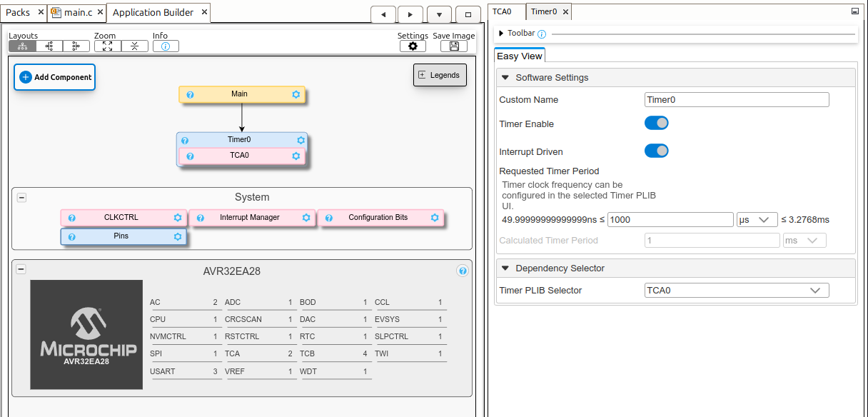The height and width of the screenshot is (417, 868).
Task: Click the tab list down arrow button
Action: (439, 14)
